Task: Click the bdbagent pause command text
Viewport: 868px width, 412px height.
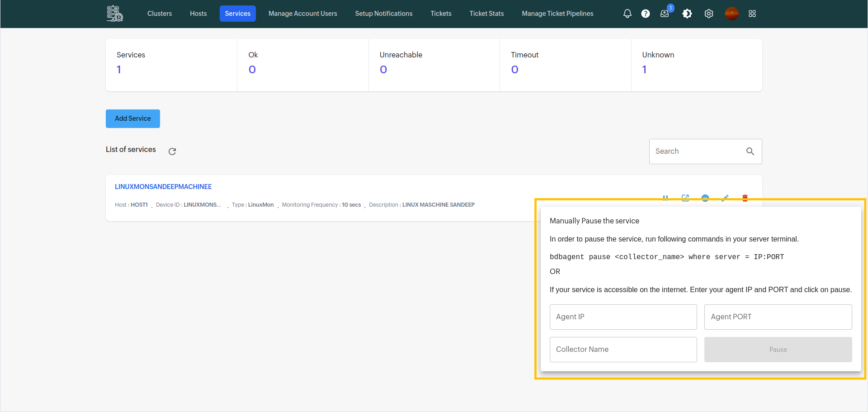Action: [x=667, y=257]
